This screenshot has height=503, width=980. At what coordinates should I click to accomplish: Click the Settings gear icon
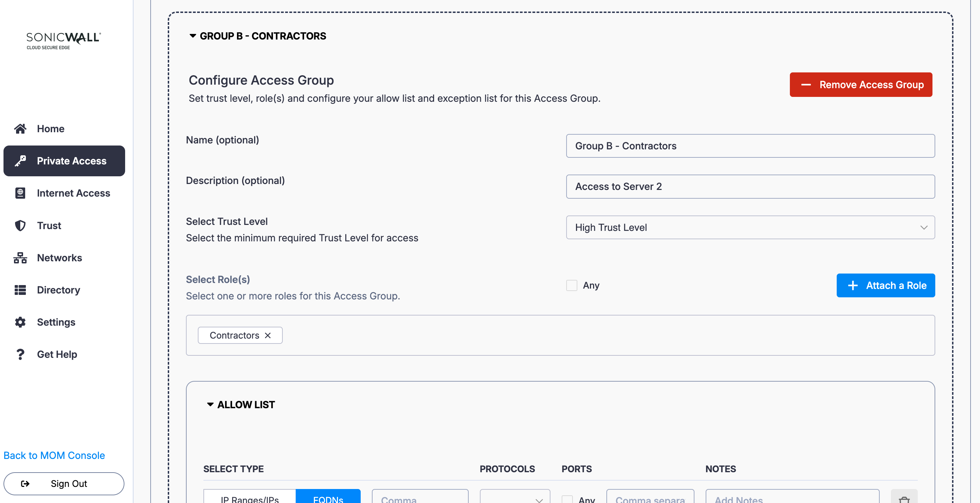point(20,322)
